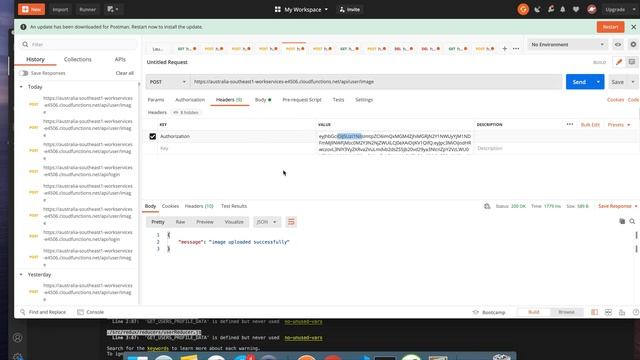Click the History Filter search field
The width and height of the screenshot is (640, 360).
coord(78,44)
